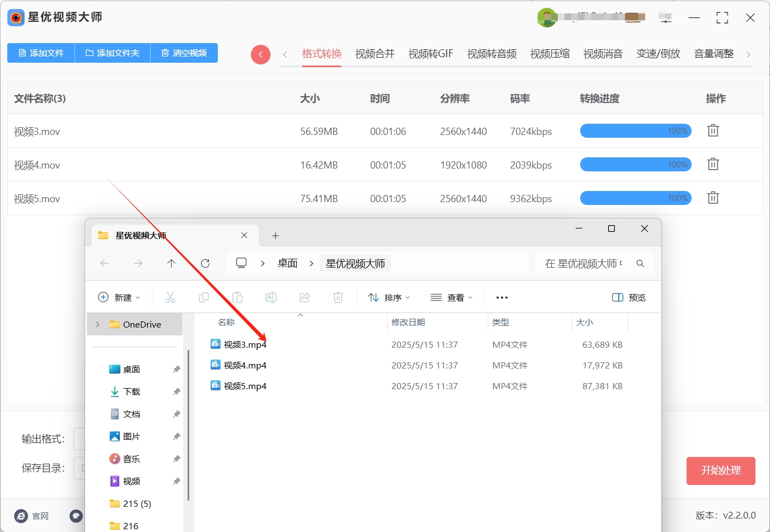Click the progress bar of 视频4.mov
The height and width of the screenshot is (532, 770).
click(x=636, y=165)
